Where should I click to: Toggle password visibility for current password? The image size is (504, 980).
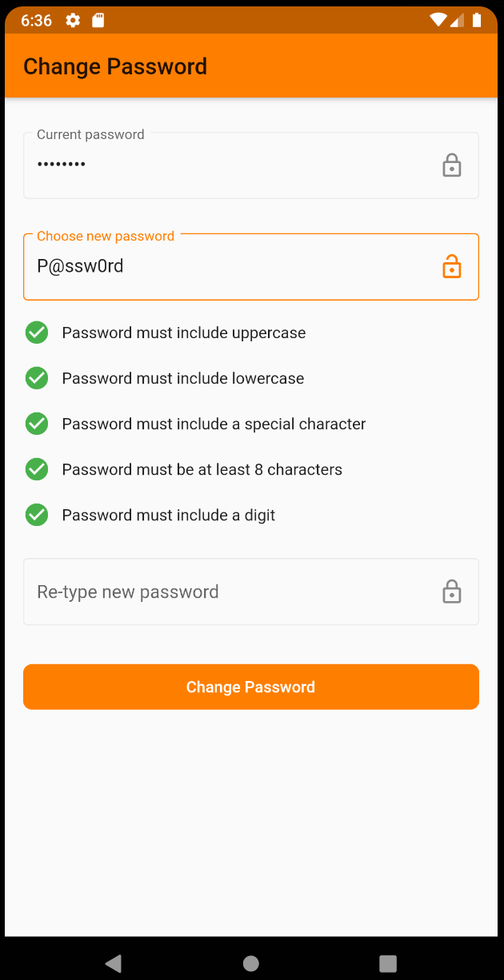452,165
